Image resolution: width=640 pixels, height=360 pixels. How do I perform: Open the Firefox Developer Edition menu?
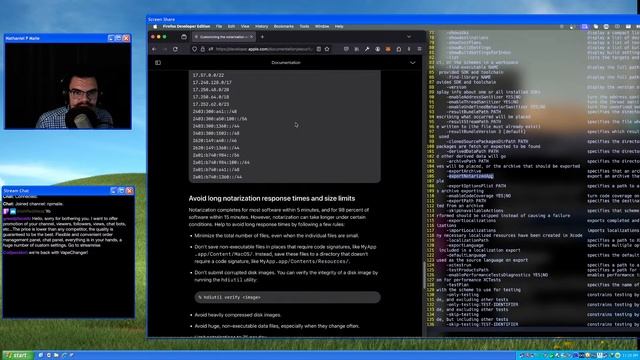tap(186, 27)
